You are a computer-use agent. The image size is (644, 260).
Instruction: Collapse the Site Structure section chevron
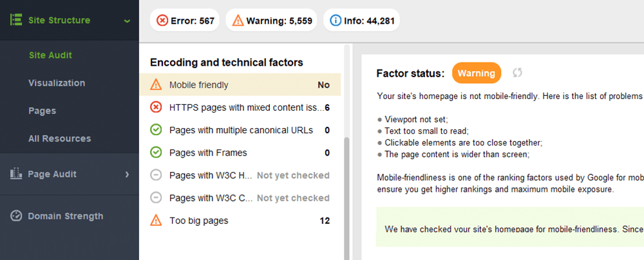(x=127, y=21)
